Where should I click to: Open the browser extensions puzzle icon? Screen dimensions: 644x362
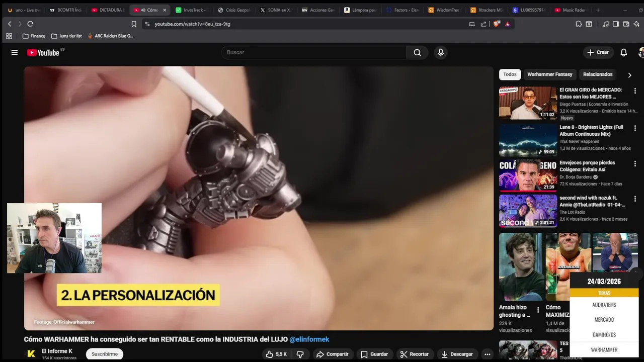coord(579,24)
